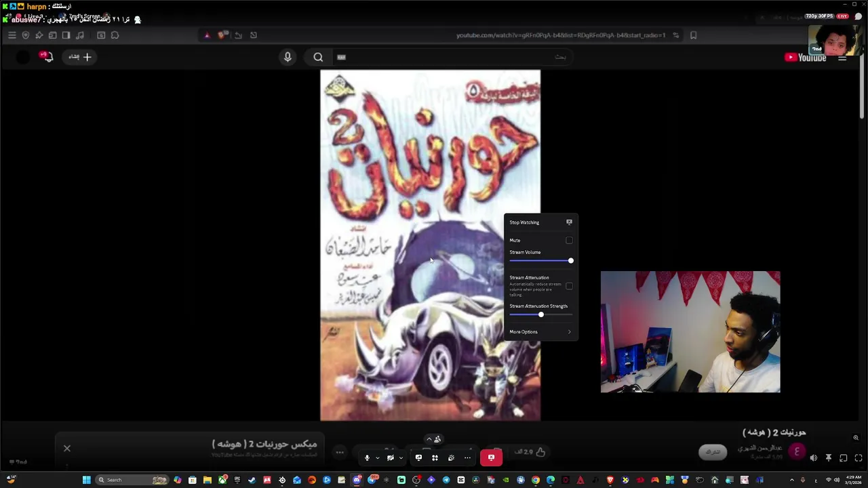
Task: Click the stream volume speaker icon
Action: tap(814, 458)
